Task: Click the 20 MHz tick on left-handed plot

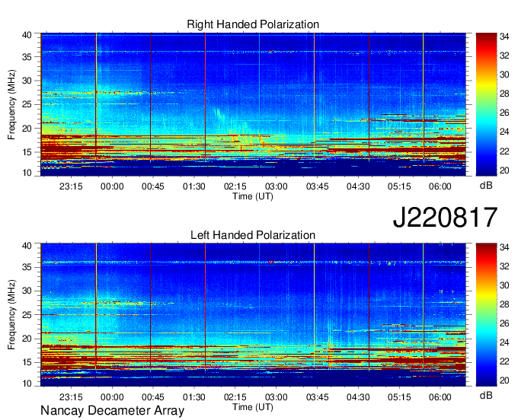Action: click(x=27, y=339)
